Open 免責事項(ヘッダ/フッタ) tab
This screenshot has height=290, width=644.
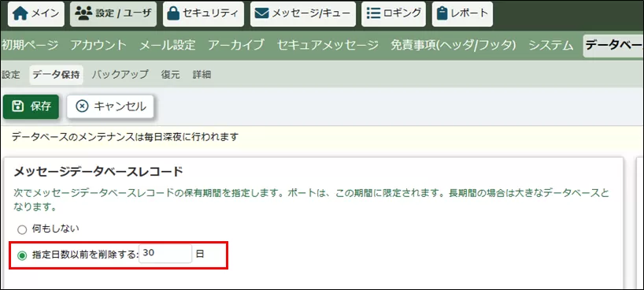(x=453, y=45)
